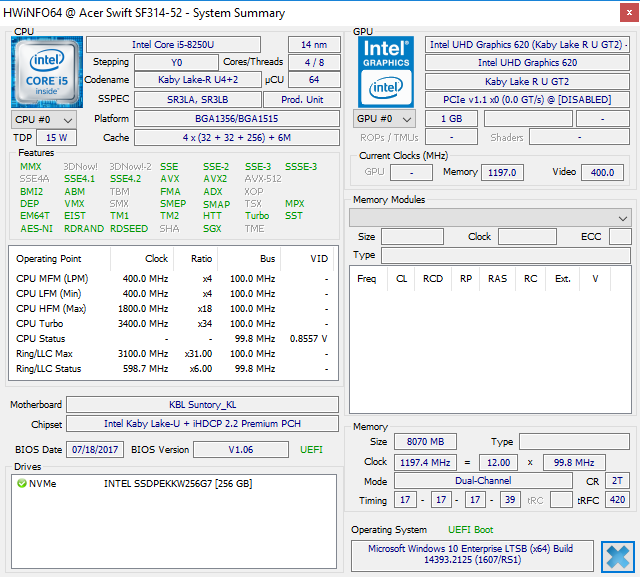The width and height of the screenshot is (640, 577).
Task: Click the BIOS Date 07/18/2017 field
Action: tap(95, 450)
